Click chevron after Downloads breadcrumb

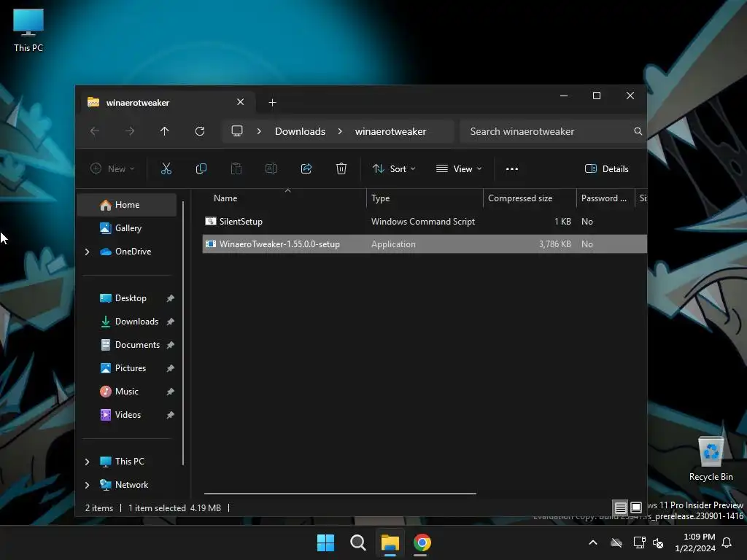[x=340, y=131]
